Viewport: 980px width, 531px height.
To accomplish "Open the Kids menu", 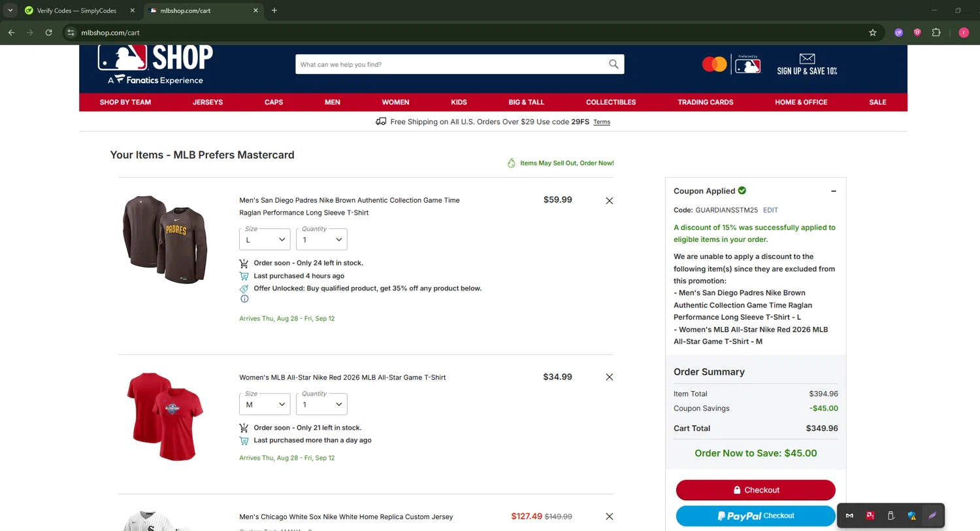I will (459, 102).
